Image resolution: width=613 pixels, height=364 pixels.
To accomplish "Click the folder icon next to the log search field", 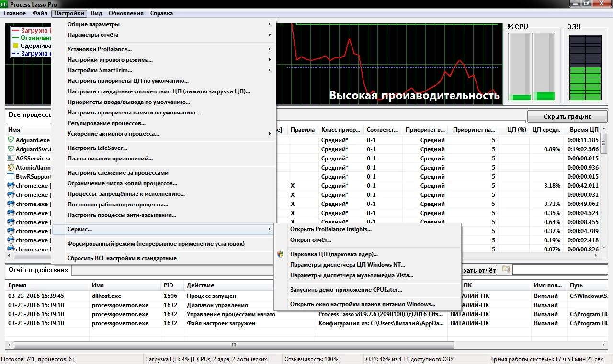I will 506,270.
